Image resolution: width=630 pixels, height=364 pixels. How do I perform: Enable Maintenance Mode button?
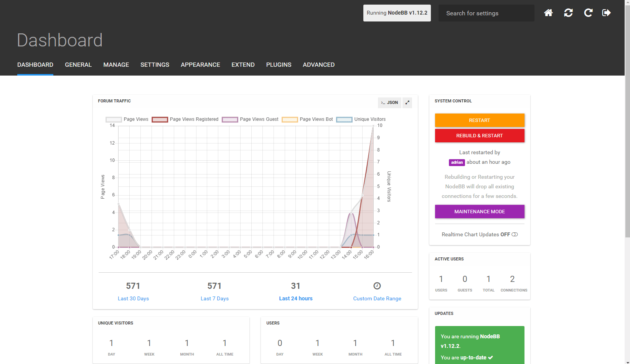pyautogui.click(x=480, y=211)
